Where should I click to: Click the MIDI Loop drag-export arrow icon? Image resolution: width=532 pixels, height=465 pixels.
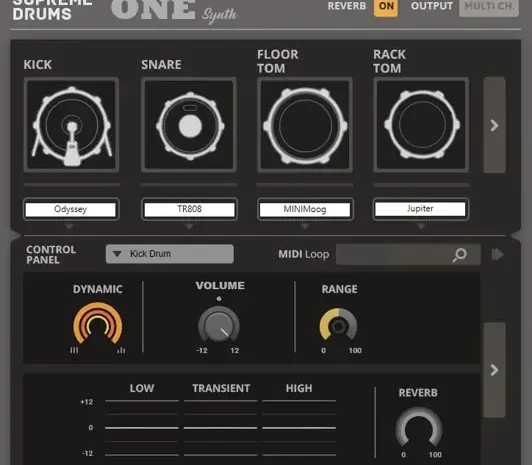[x=497, y=254]
